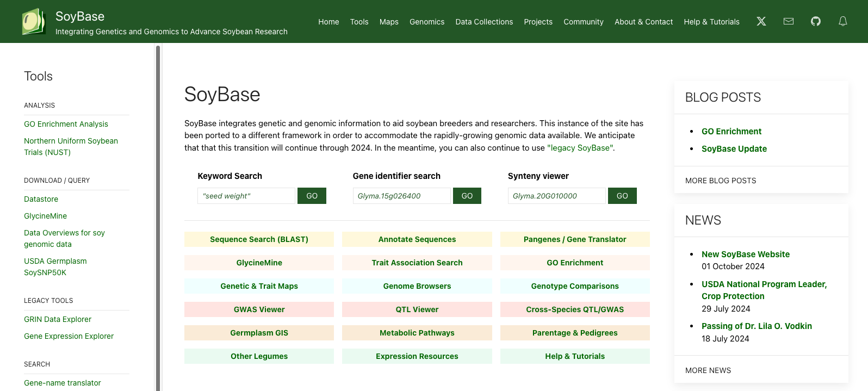The height and width of the screenshot is (391, 868).
Task: Click MORE NEWS
Action: click(708, 370)
